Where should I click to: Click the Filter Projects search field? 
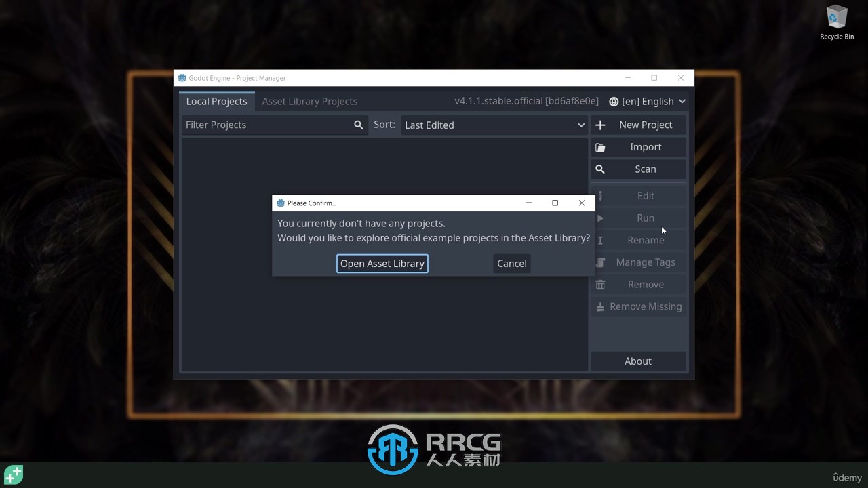(x=275, y=125)
